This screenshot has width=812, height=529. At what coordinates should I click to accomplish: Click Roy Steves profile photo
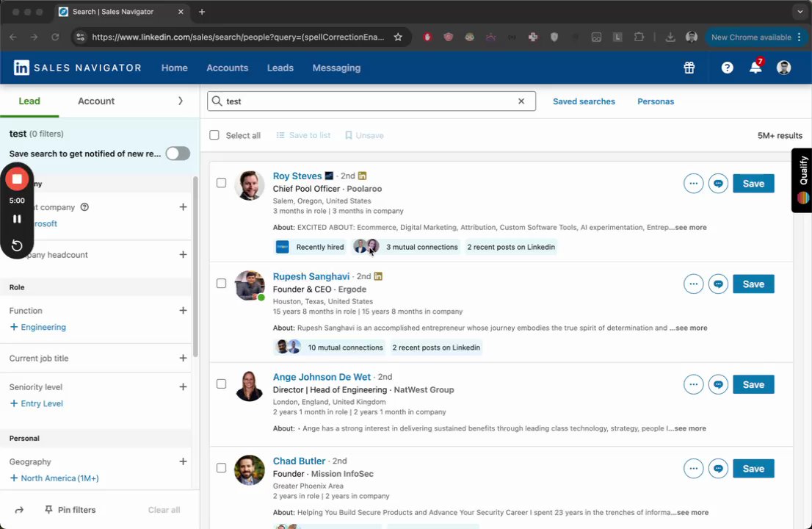tap(250, 185)
